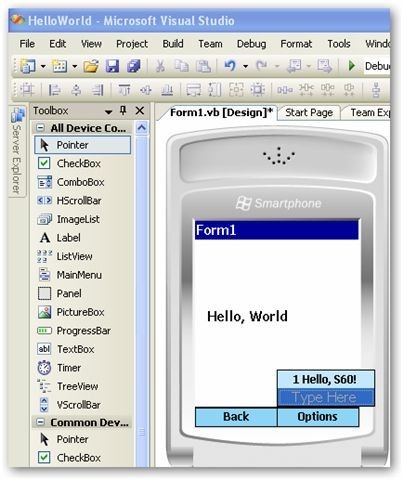Viewport: 403px width, 480px height.
Task: Click the Align Middles layout icon
Action: [x=146, y=90]
